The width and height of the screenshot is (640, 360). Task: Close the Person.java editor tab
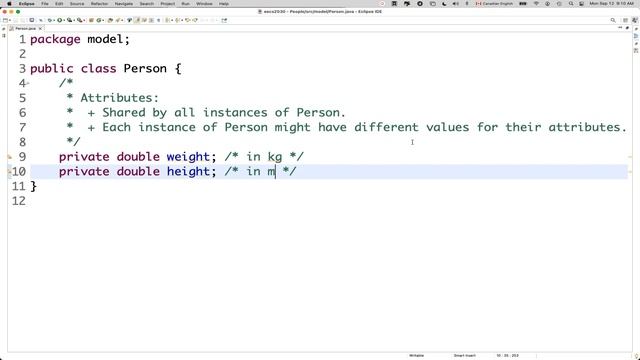[x=40, y=29]
